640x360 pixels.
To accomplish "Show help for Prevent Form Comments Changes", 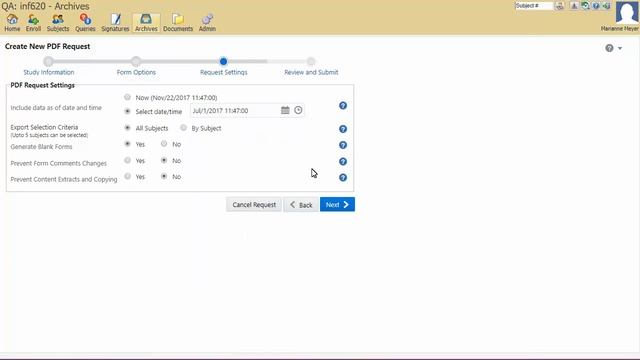I will (x=343, y=162).
